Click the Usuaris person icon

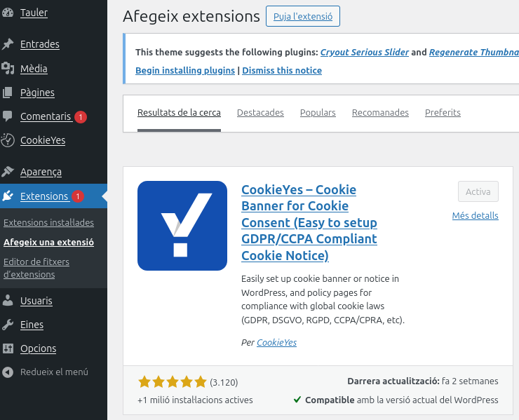8,301
